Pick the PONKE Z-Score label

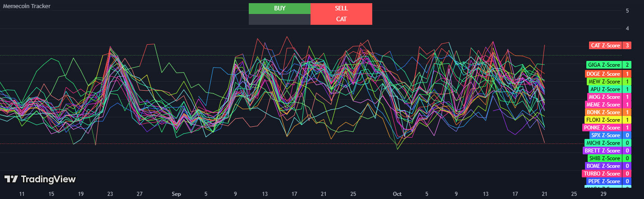[x=602, y=128]
